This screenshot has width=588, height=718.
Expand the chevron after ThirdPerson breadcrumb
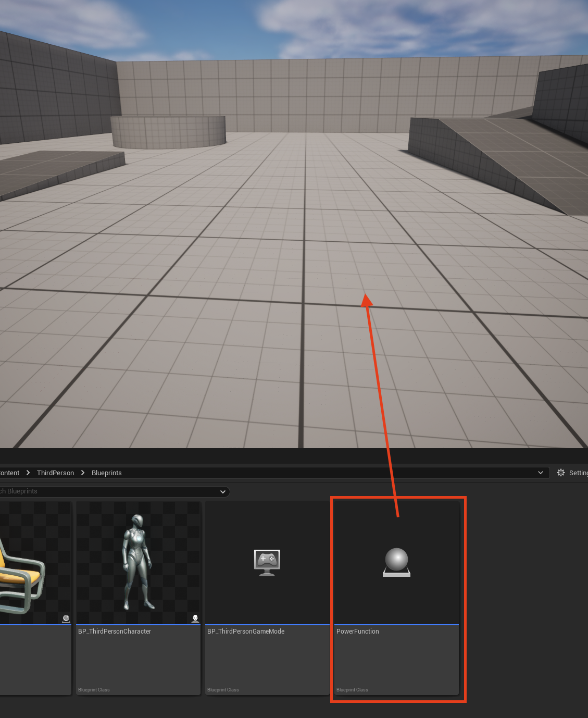(x=83, y=473)
